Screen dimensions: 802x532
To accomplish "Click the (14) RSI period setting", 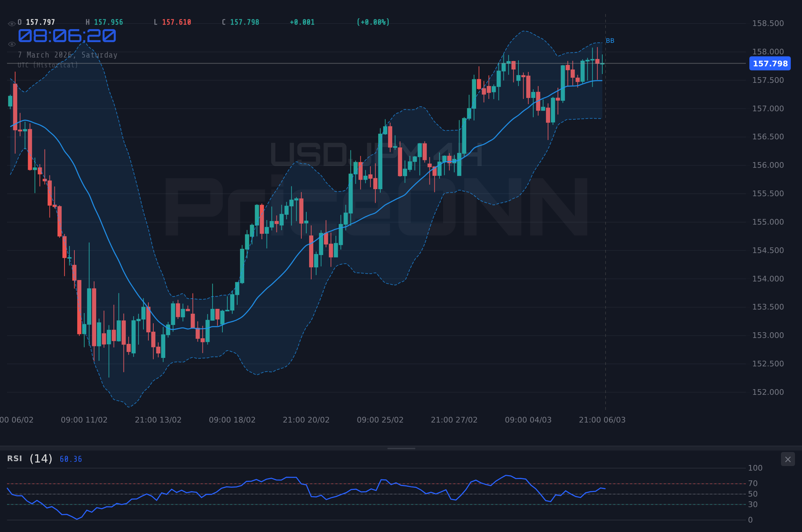I will tap(41, 459).
